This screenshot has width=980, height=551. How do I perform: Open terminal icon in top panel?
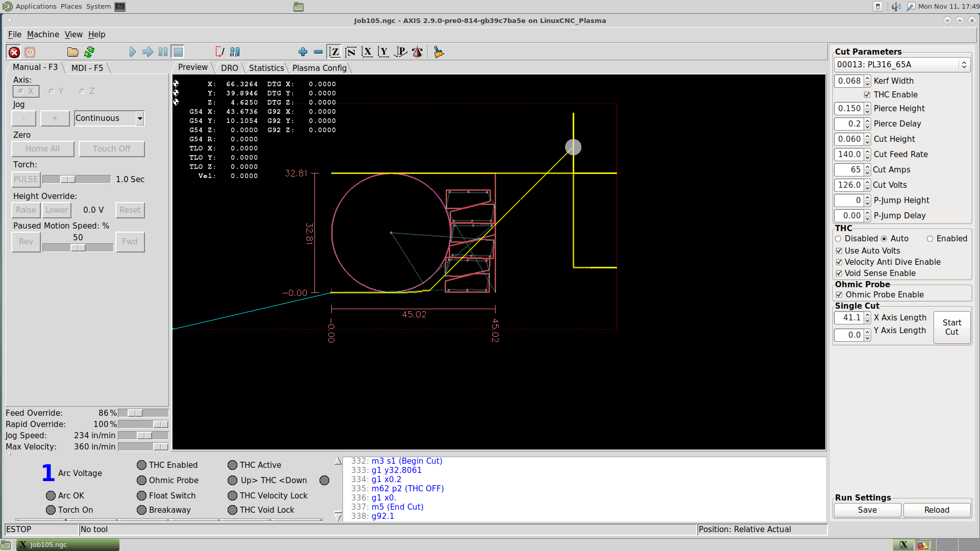(x=120, y=7)
